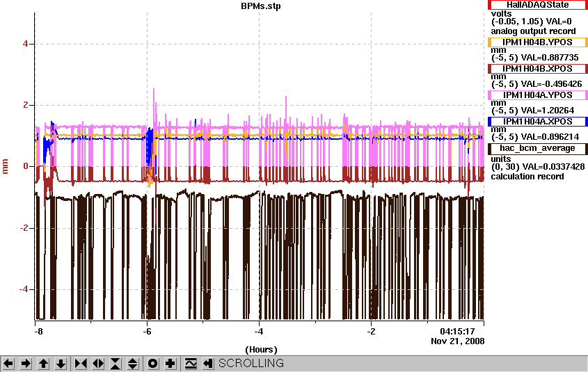The image size is (588, 372).
Task: Click the 04:15:17 timestamp
Action: coord(457,332)
